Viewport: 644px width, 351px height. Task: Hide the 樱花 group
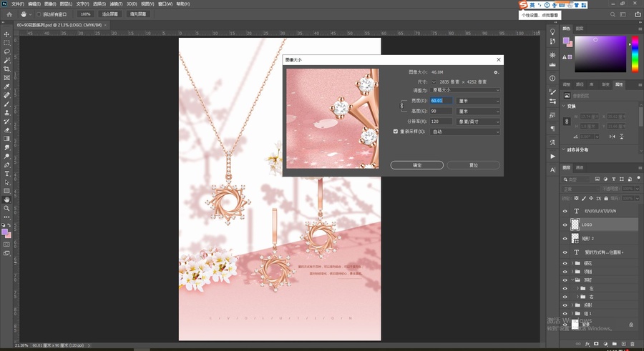pyautogui.click(x=565, y=263)
